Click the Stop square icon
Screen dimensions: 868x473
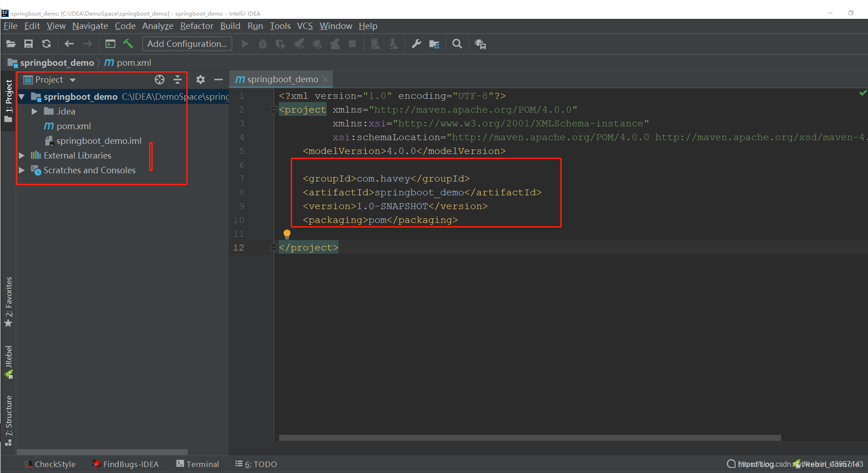click(352, 44)
